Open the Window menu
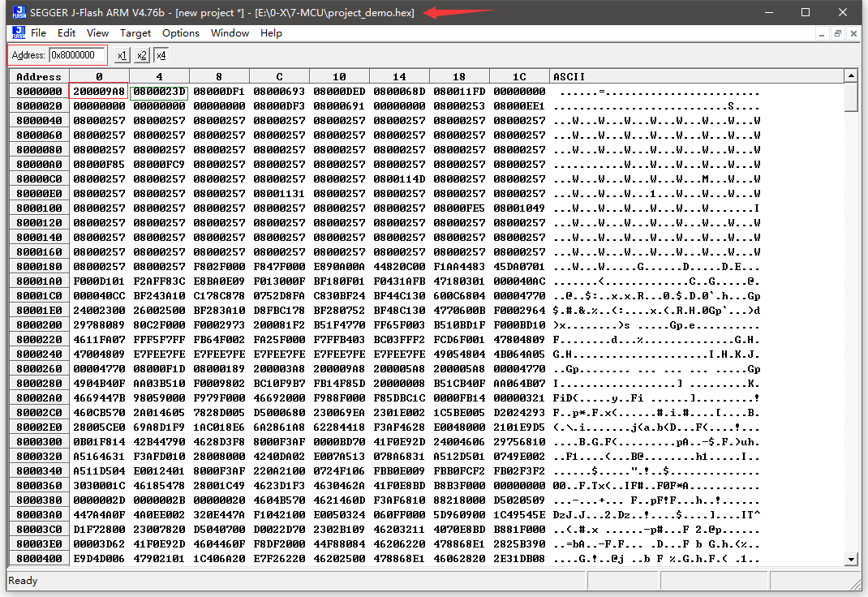This screenshot has width=868, height=597. [x=230, y=33]
